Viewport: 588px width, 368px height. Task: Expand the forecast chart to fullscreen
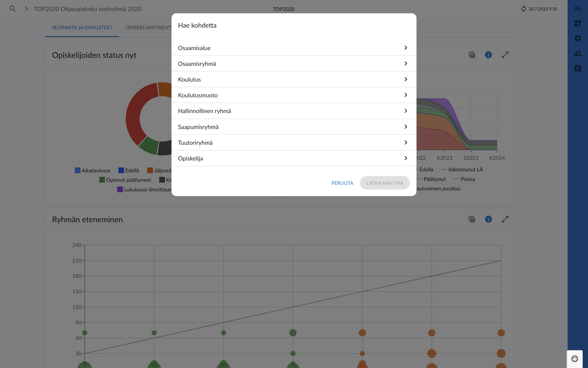tap(505, 55)
